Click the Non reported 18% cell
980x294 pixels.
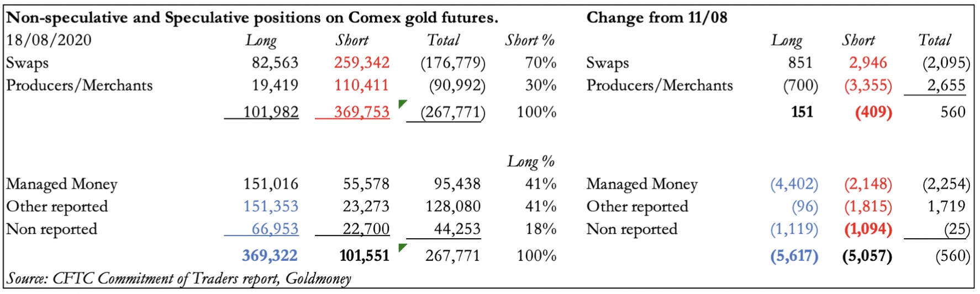tap(540, 229)
